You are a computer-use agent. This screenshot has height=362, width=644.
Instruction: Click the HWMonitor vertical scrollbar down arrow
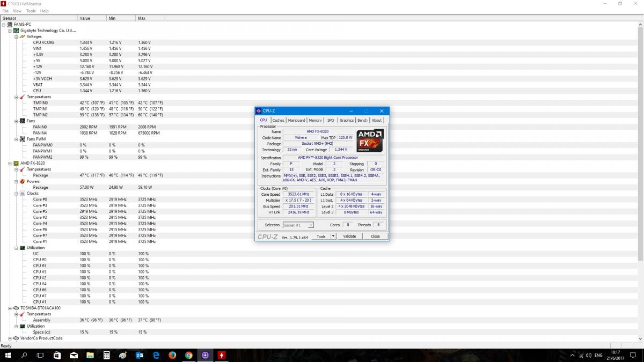pos(640,339)
